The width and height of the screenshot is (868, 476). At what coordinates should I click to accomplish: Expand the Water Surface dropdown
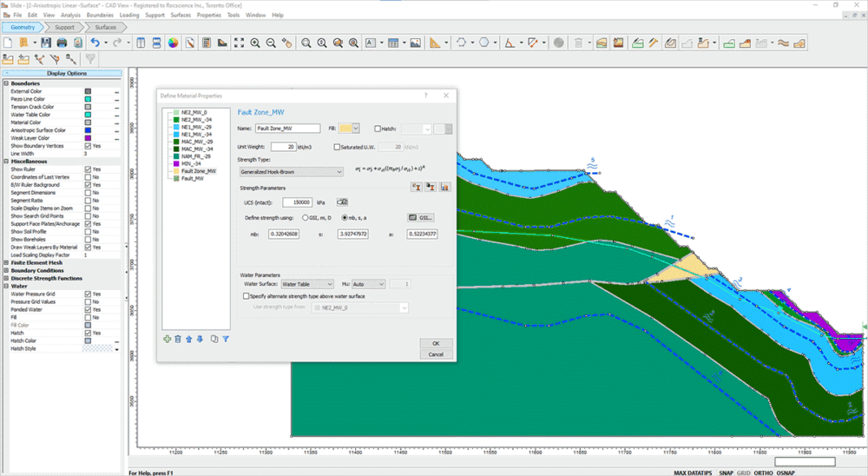(x=307, y=284)
